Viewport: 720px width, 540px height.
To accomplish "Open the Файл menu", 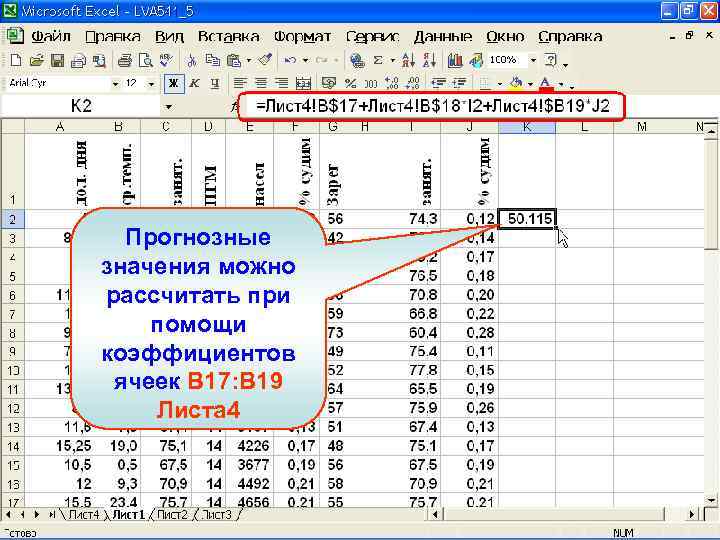I will (x=51, y=37).
